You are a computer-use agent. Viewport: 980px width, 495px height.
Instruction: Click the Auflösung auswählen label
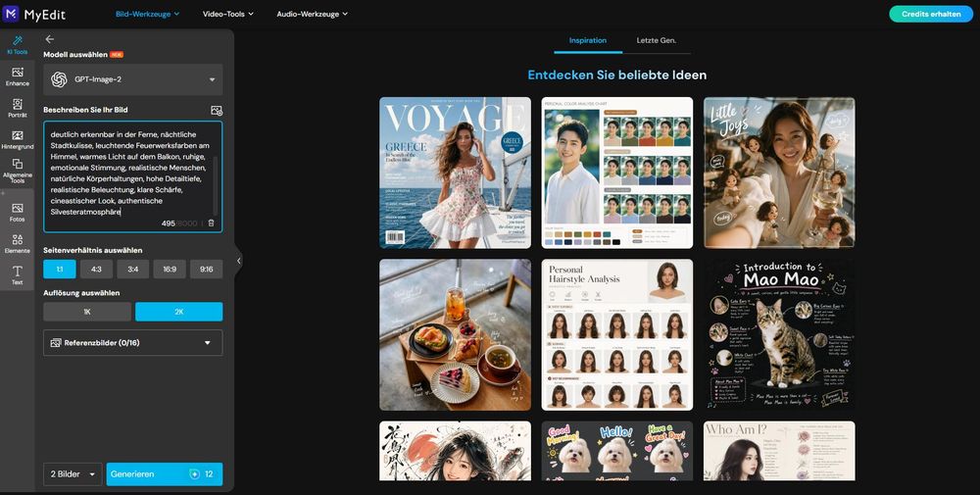coord(81,292)
